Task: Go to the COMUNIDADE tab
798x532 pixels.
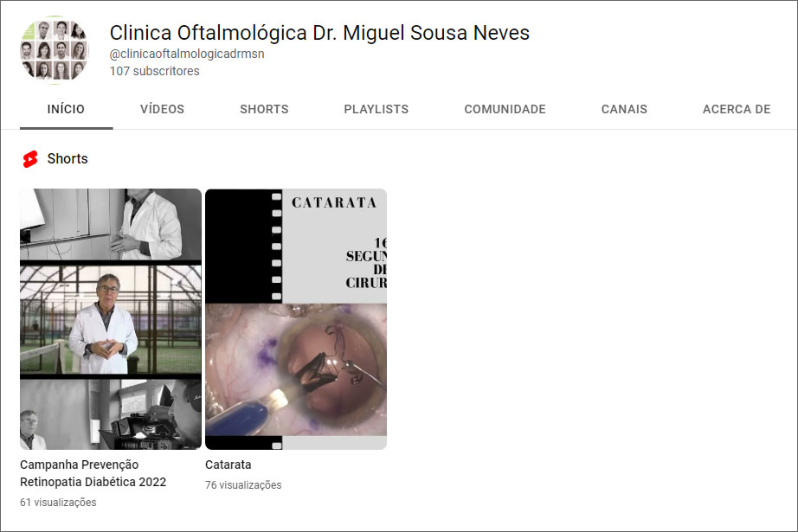Action: click(505, 109)
